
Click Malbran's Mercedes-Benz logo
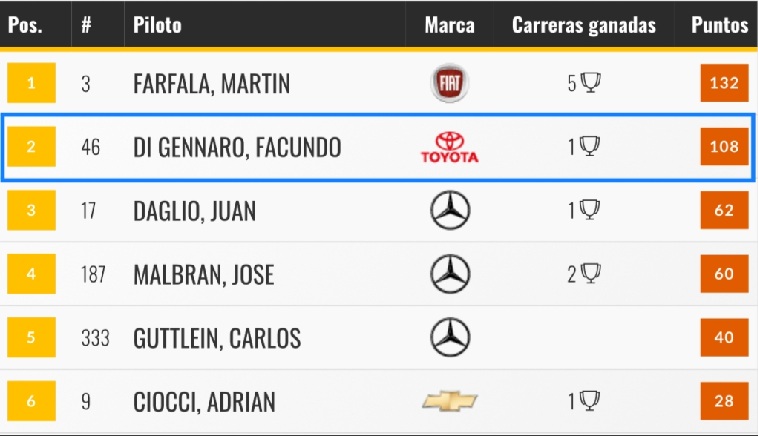[x=450, y=274]
